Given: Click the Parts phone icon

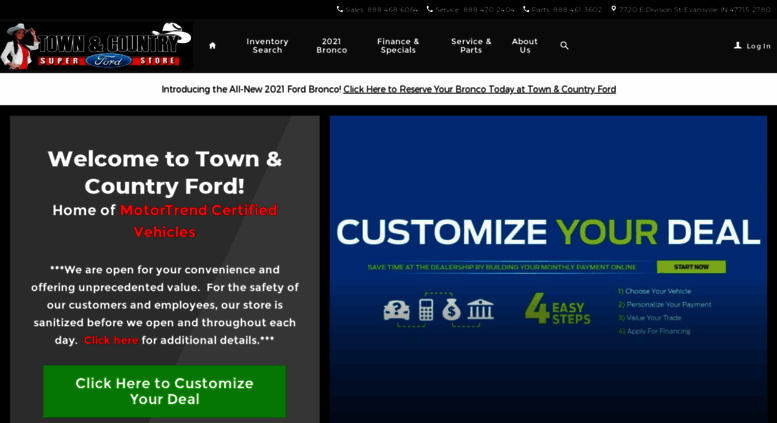Looking at the screenshot, I should [x=526, y=9].
